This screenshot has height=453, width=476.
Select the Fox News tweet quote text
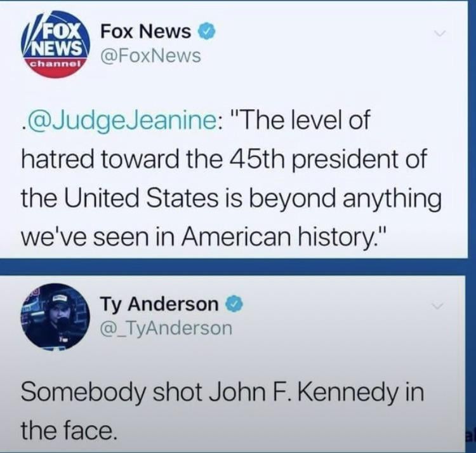(231, 179)
